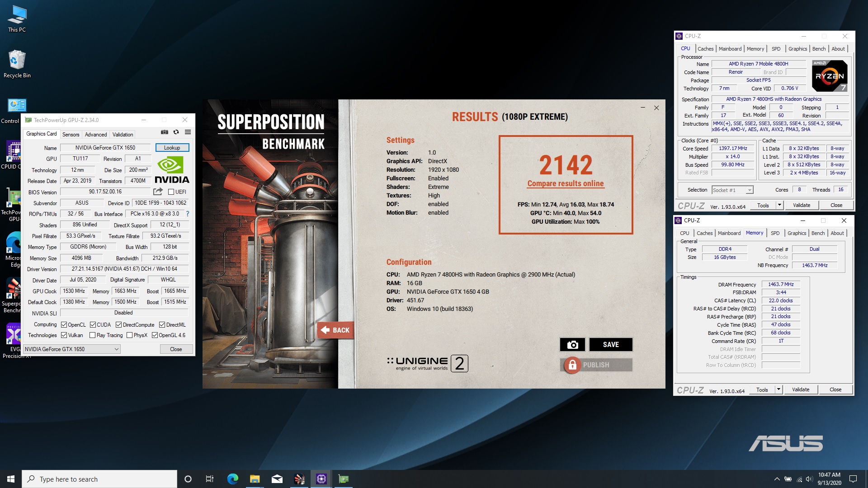Click Windows Start button

click(11, 479)
